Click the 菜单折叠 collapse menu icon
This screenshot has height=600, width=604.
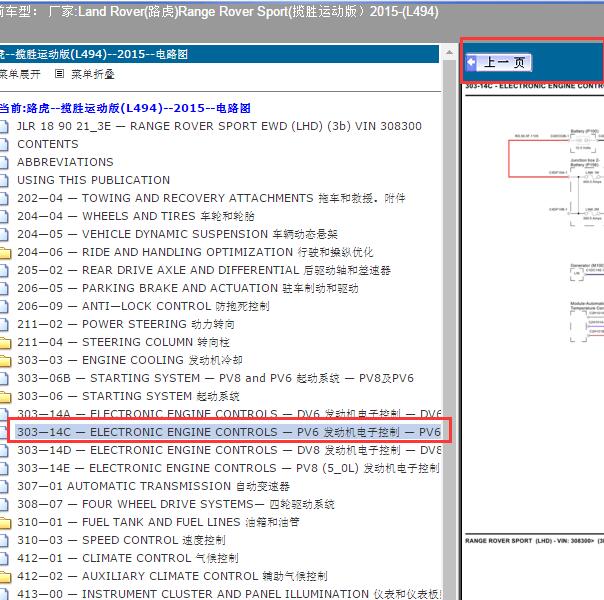[x=59, y=73]
